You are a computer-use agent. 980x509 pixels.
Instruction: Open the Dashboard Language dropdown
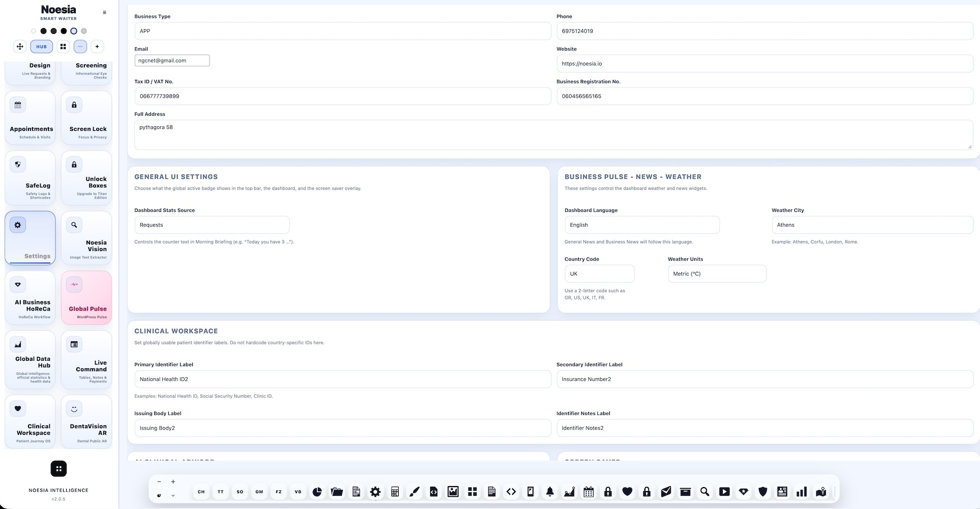pos(642,225)
